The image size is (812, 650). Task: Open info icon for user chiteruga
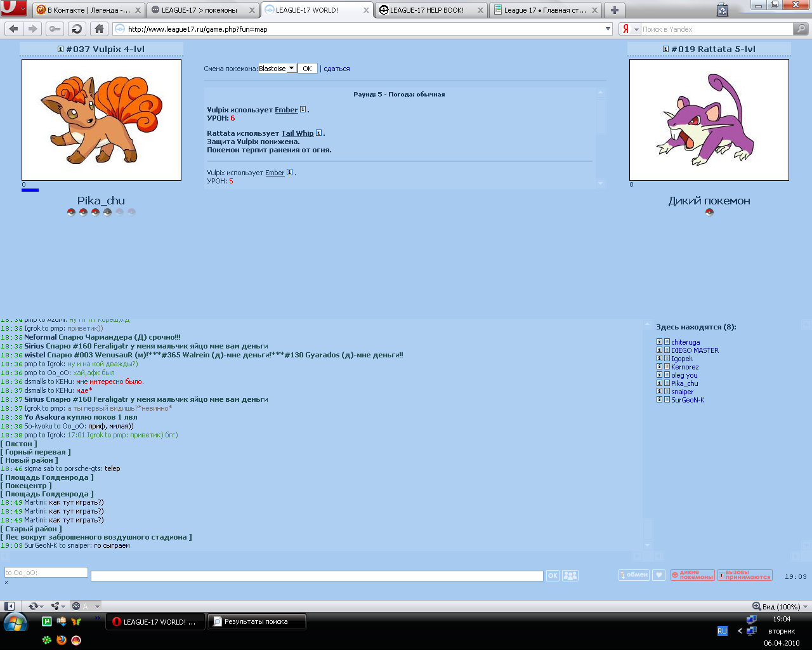pyautogui.click(x=659, y=342)
